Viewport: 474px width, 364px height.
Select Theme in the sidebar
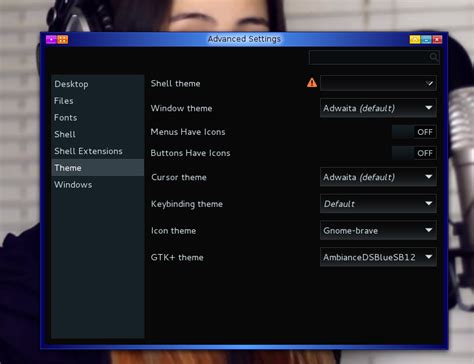(98, 168)
